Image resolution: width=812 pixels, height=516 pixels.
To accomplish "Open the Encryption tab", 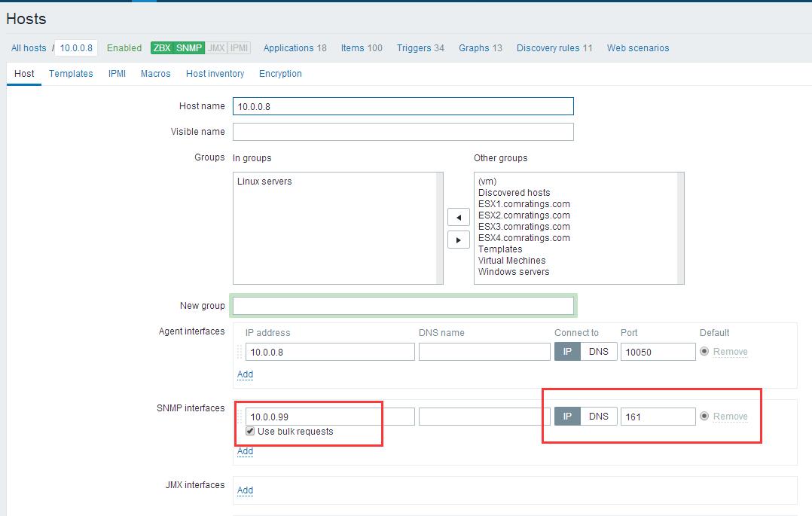I will pos(280,74).
